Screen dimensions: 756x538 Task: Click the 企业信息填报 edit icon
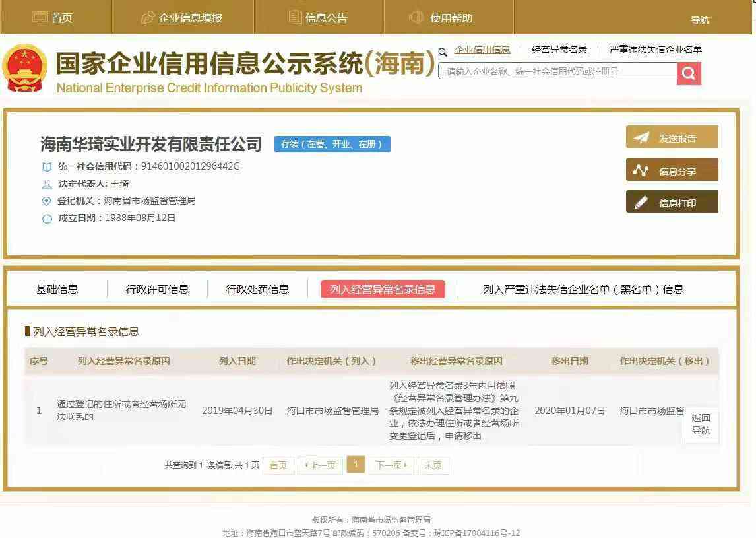coord(148,18)
